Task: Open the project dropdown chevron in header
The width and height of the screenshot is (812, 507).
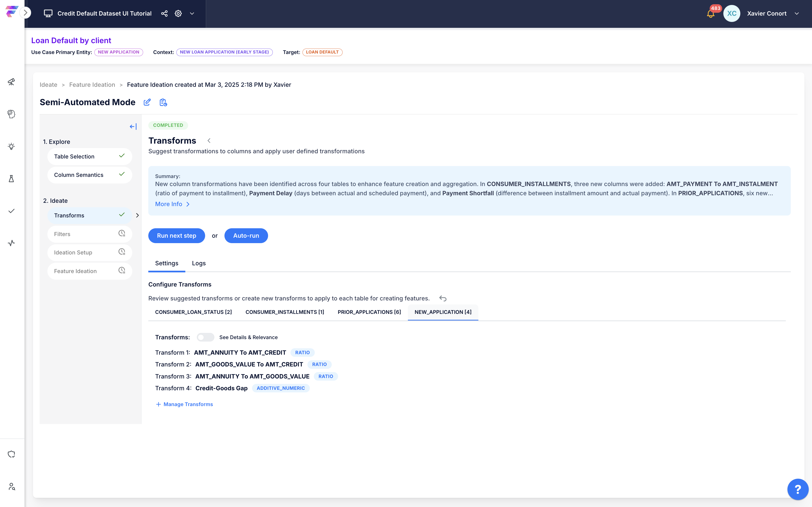Action: click(192, 13)
